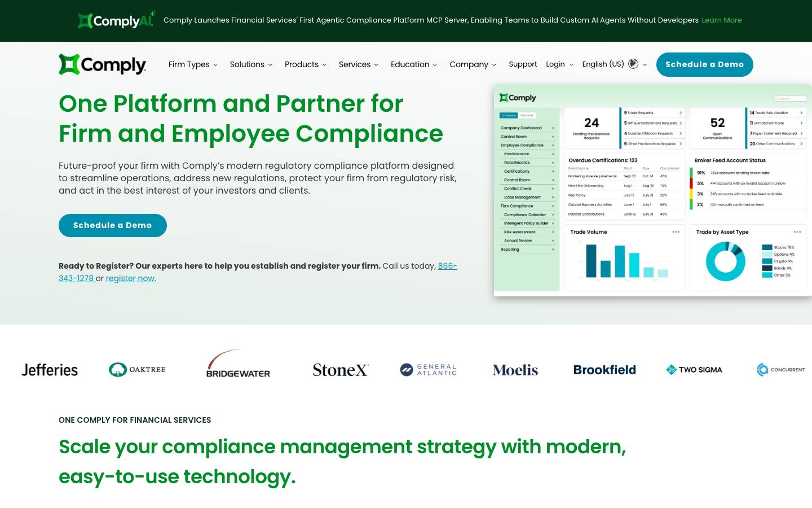The width and height of the screenshot is (812, 508).
Task: Open the Concurrent logo
Action: (781, 370)
